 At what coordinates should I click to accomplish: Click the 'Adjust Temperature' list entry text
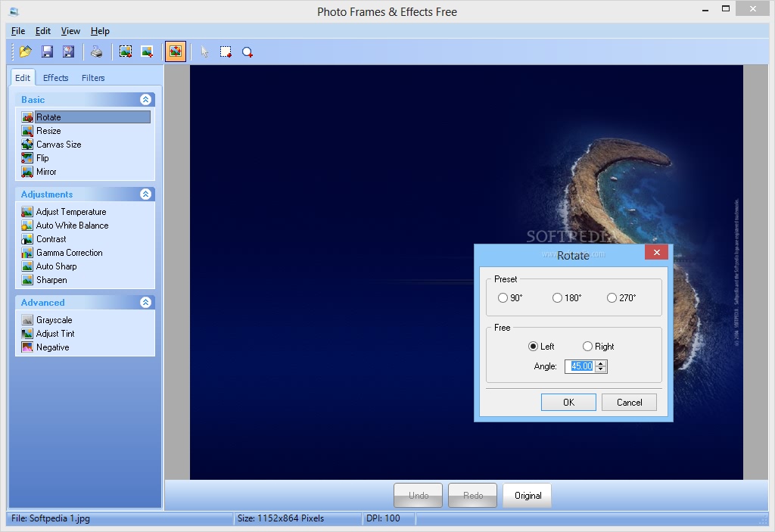[71, 212]
